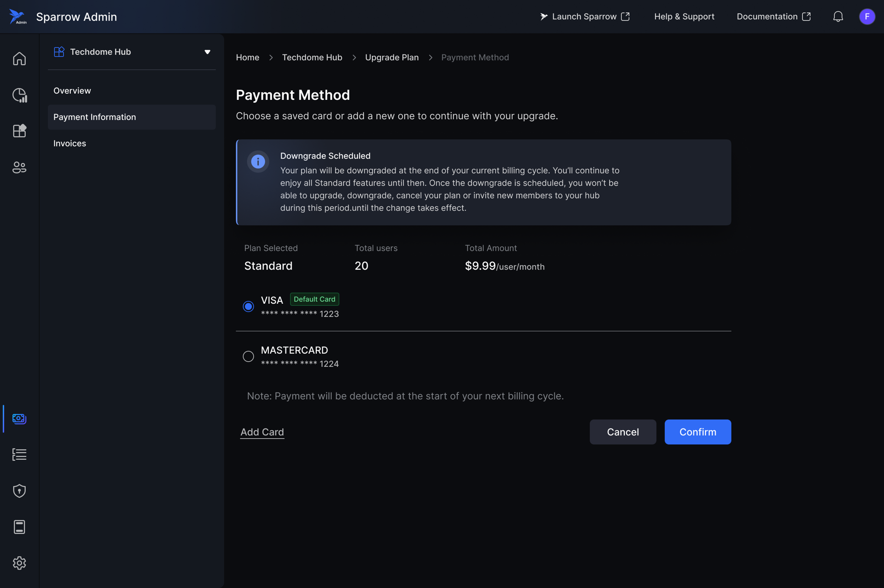Open the settings gear sidebar icon
Image resolution: width=884 pixels, height=588 pixels.
pyautogui.click(x=19, y=563)
